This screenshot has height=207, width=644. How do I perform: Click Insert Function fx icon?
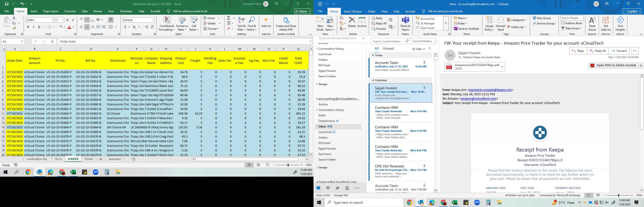pyautogui.click(x=52, y=41)
